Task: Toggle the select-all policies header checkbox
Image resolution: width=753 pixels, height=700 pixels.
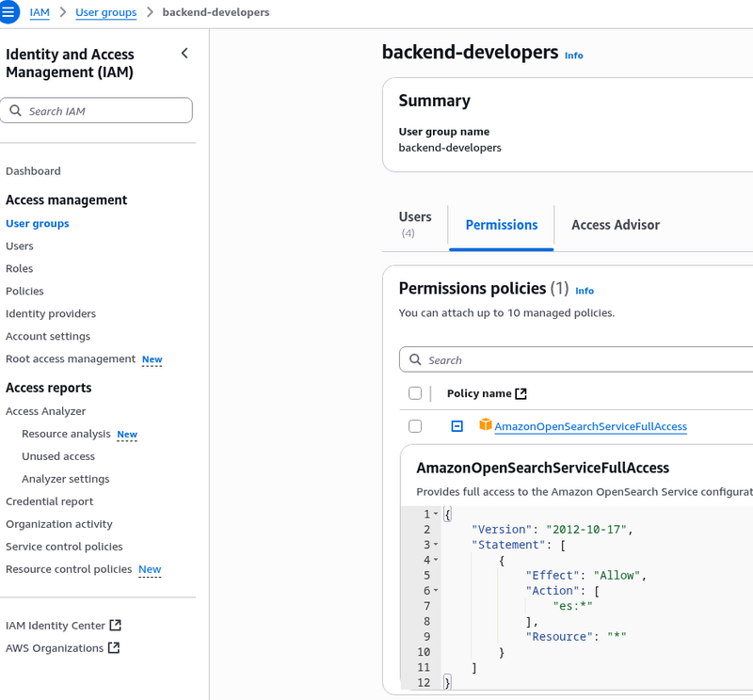Action: point(415,393)
